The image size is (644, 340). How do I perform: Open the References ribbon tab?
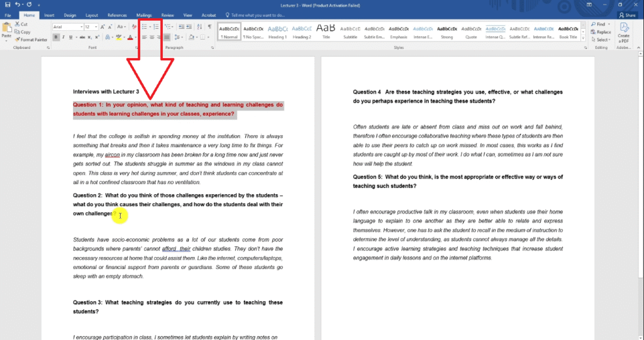coord(117,14)
